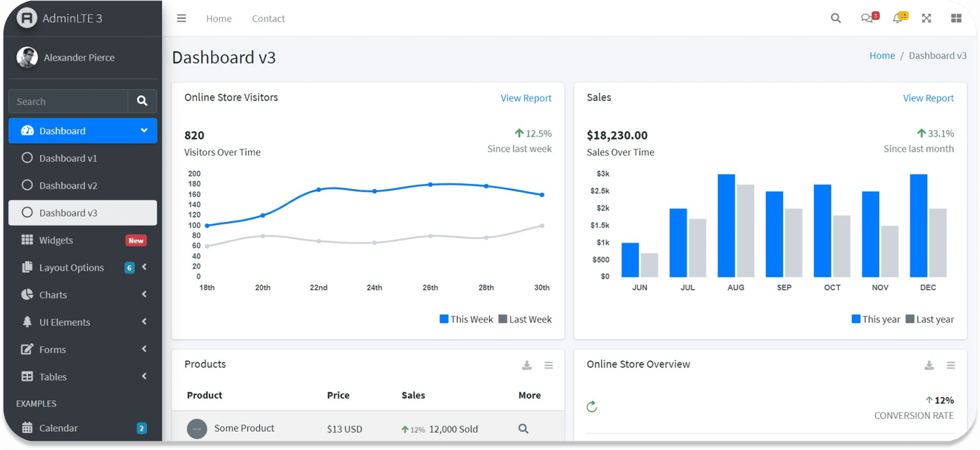
Task: Open the Widgets sidebar item
Action: tap(56, 240)
